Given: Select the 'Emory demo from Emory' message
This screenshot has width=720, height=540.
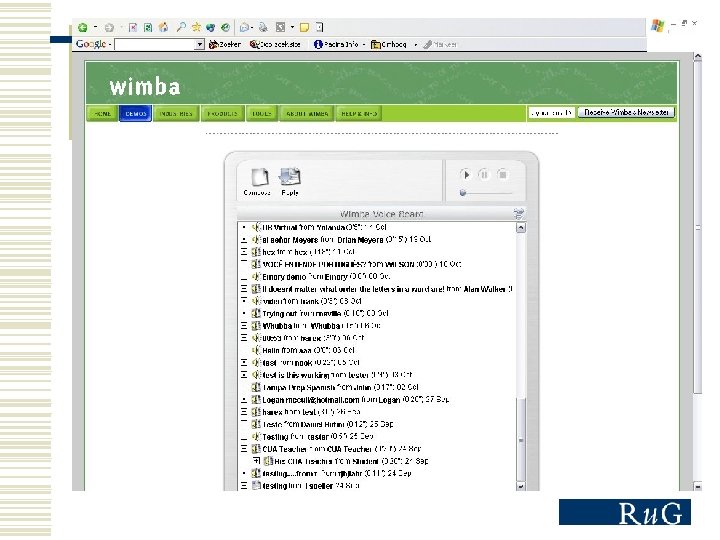Looking at the screenshot, I should 326,277.
